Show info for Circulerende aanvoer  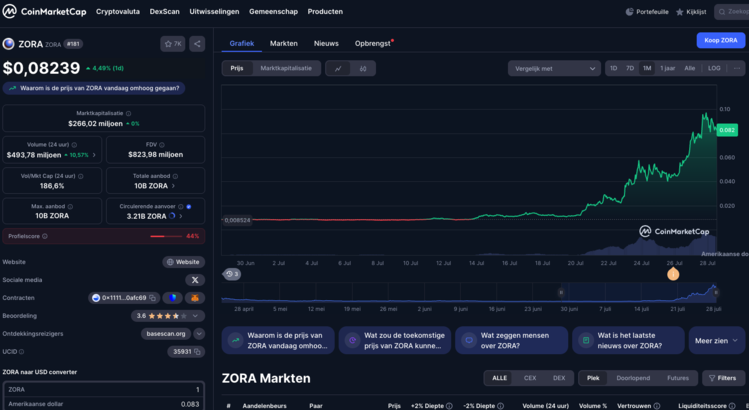[181, 206]
